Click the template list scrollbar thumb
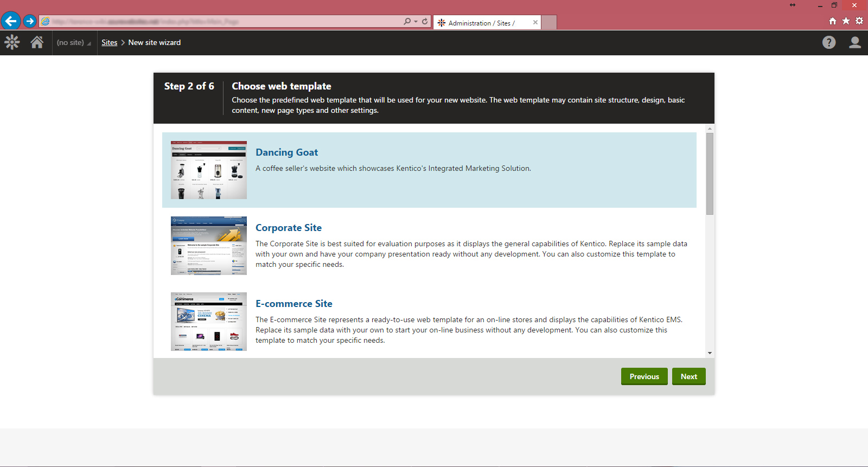Screen dimensions: 868x467 [x=710, y=174]
